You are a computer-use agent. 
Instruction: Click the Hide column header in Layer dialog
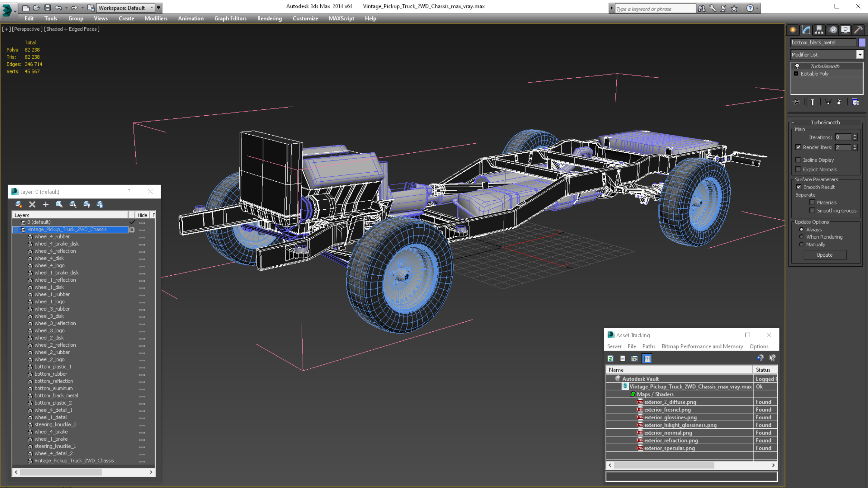(142, 215)
